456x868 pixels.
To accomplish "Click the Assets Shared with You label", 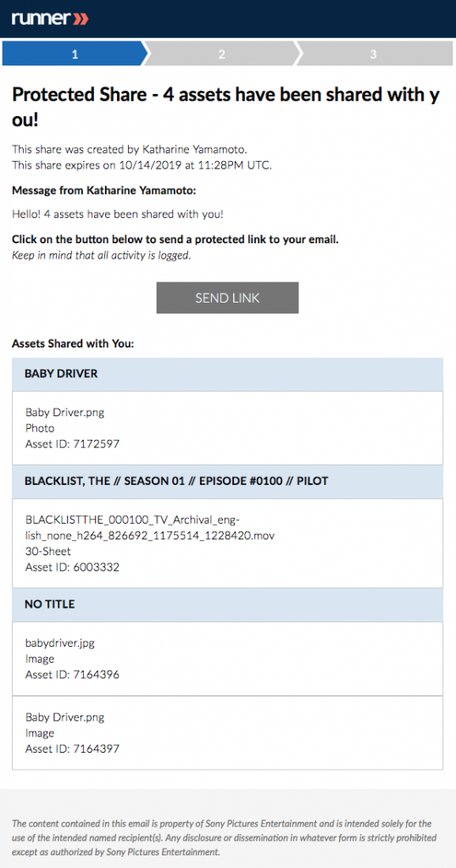I will click(x=73, y=344).
